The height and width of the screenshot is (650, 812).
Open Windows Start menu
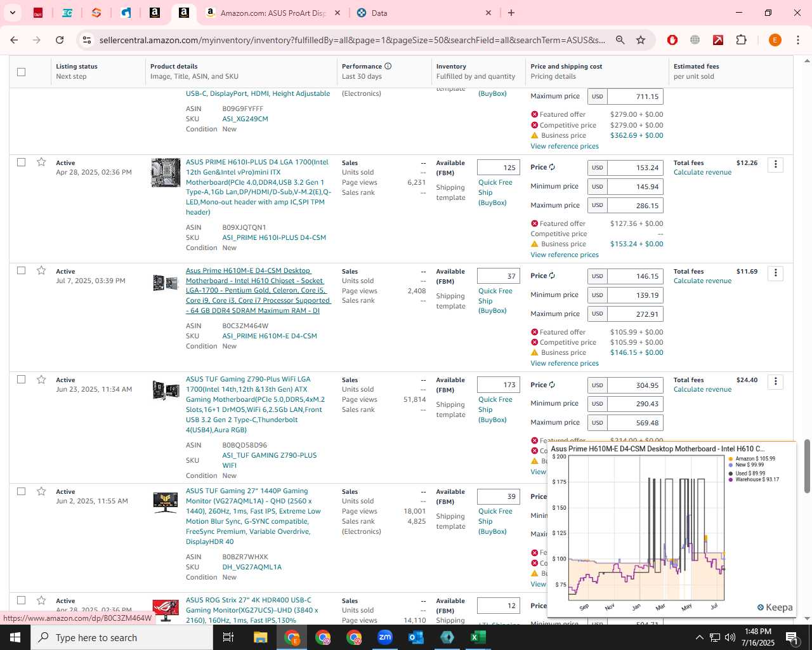(15, 637)
